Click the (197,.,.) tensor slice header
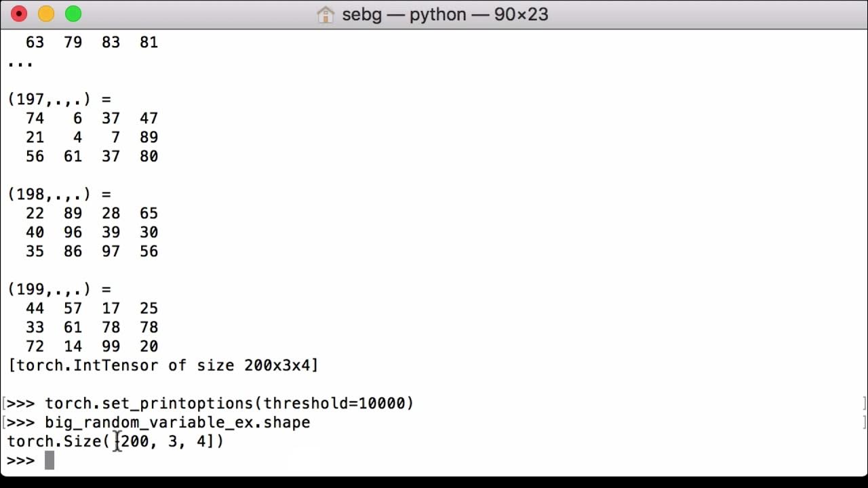Screen dimensions: 868x488 click(x=59, y=99)
